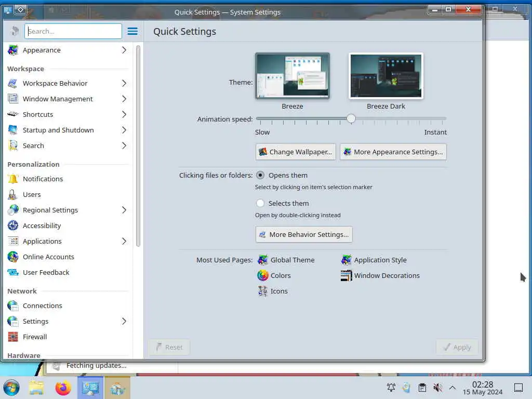Show hidden system tray icons arrow
The image size is (532, 399).
tap(453, 388)
